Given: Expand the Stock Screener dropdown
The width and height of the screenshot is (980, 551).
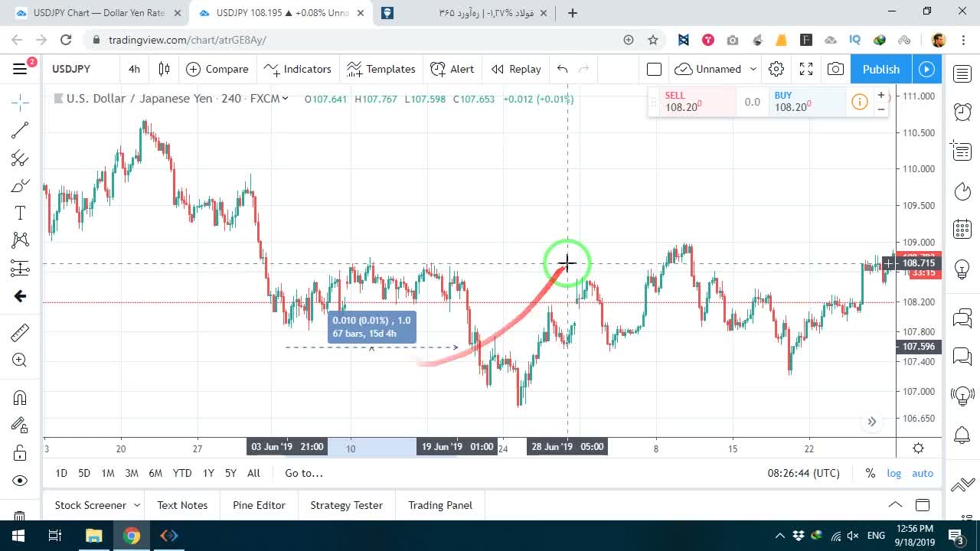Looking at the screenshot, I should 137,505.
